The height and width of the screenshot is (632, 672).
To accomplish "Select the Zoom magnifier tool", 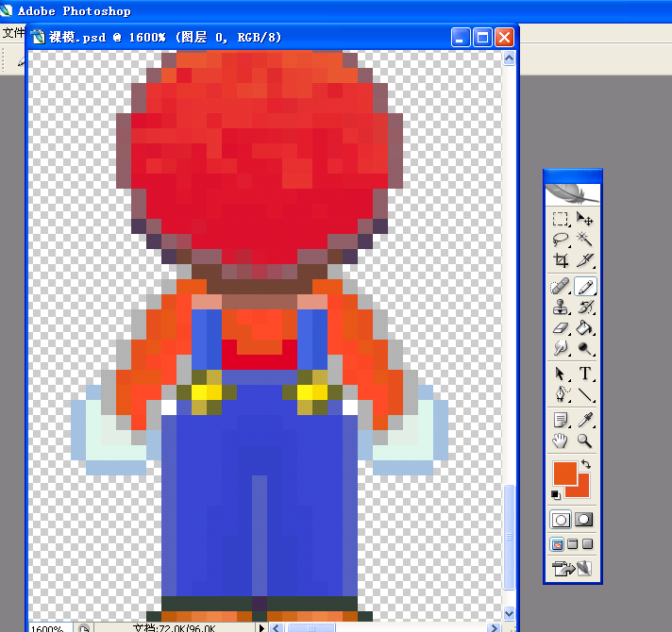I will click(584, 441).
